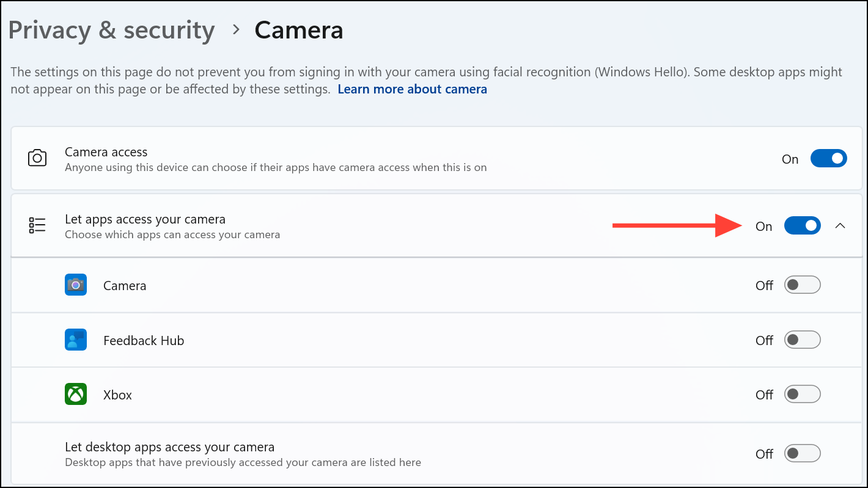Image resolution: width=868 pixels, height=488 pixels.
Task: Click 'Choose which apps can access your camera' text
Action: pos(172,235)
